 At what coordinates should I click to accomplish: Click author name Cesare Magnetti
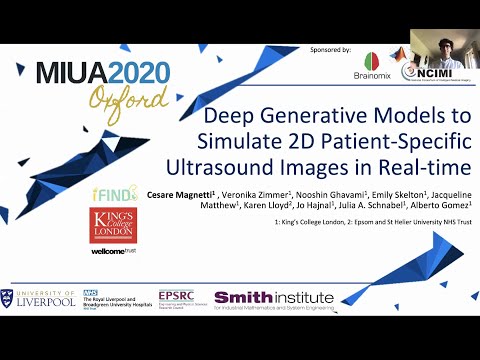[180, 195]
